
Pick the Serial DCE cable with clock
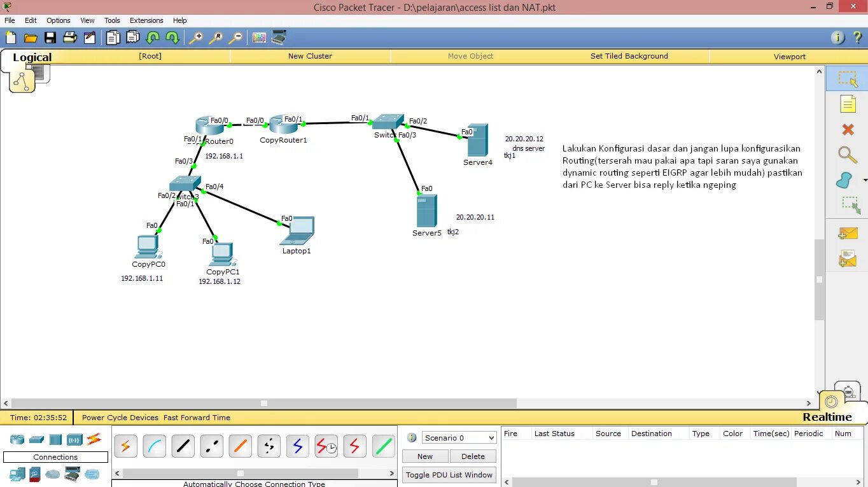click(326, 446)
